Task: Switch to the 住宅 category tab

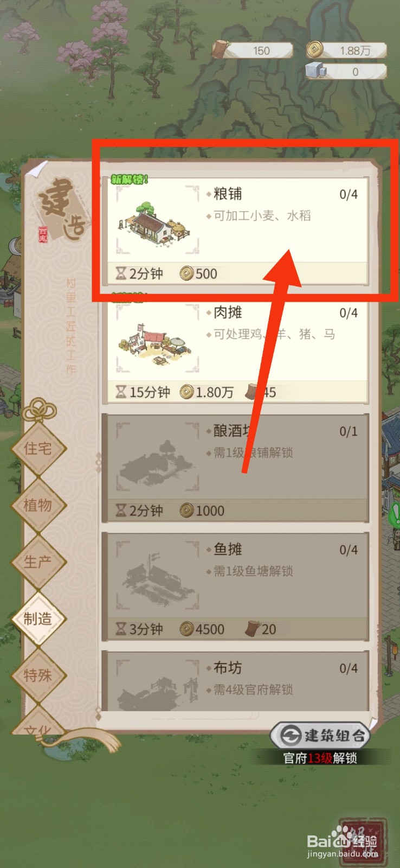Action: coord(38,449)
